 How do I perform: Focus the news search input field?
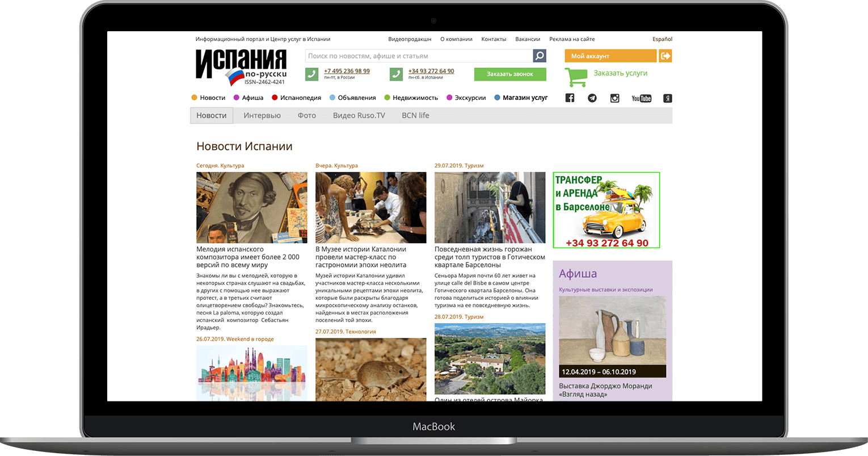(419, 56)
